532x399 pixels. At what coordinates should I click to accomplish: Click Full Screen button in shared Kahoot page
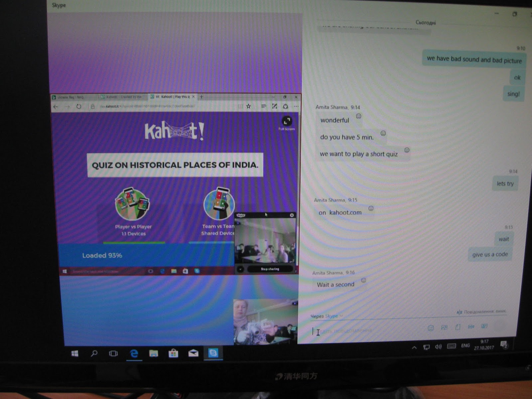(x=287, y=123)
